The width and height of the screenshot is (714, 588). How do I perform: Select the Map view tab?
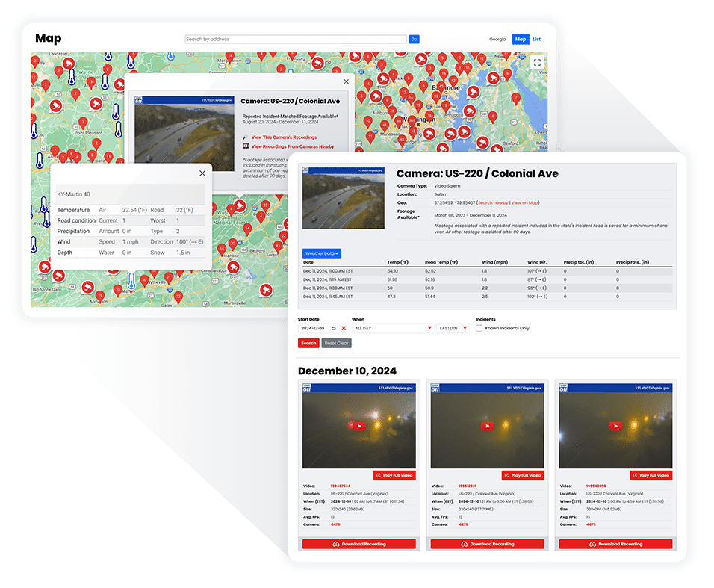520,39
